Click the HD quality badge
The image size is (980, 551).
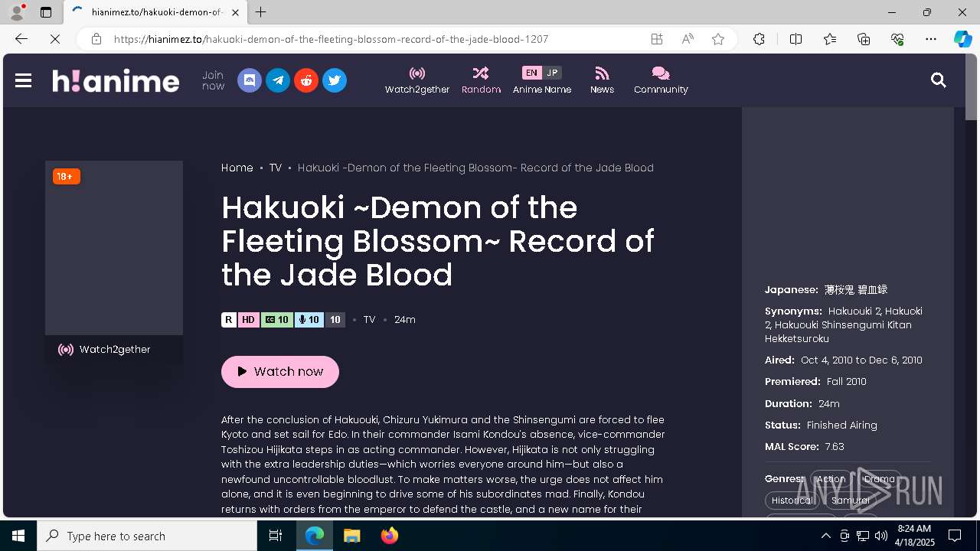click(248, 320)
